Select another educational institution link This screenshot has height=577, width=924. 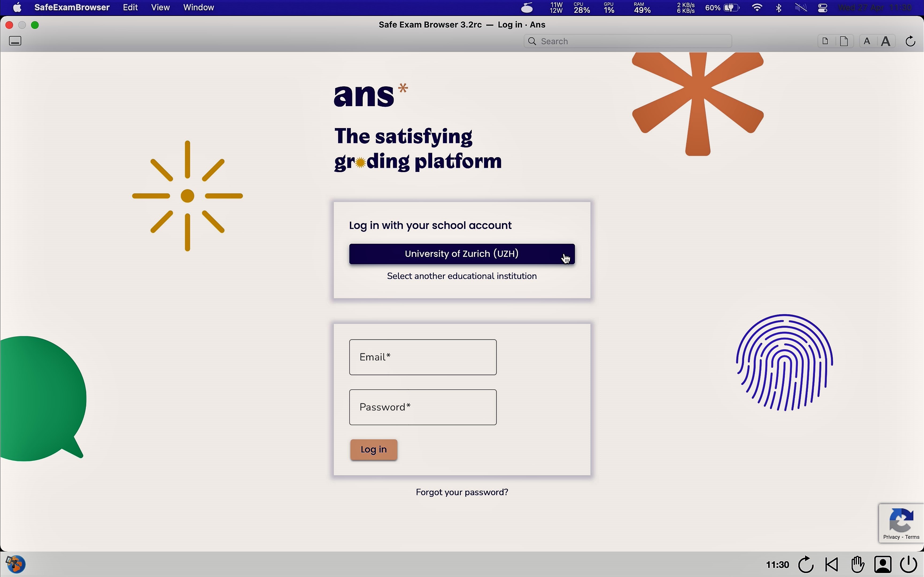pos(461,276)
